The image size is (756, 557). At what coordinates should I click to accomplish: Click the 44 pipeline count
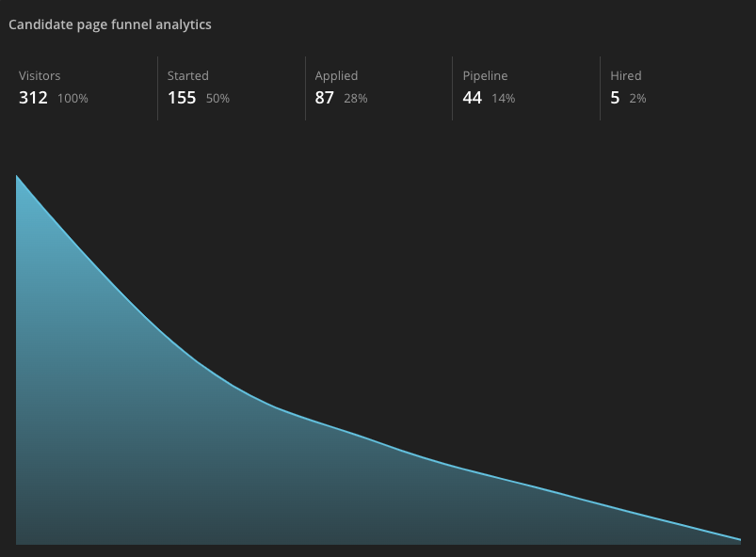[x=473, y=98]
